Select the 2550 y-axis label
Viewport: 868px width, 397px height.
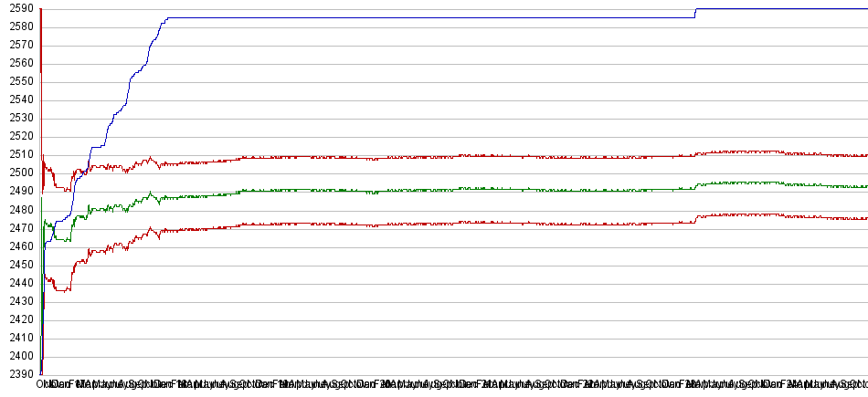(20, 81)
